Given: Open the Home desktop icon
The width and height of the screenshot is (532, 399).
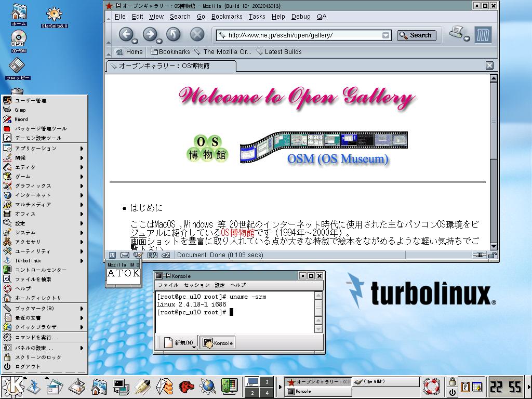Looking at the screenshot, I should point(18,15).
